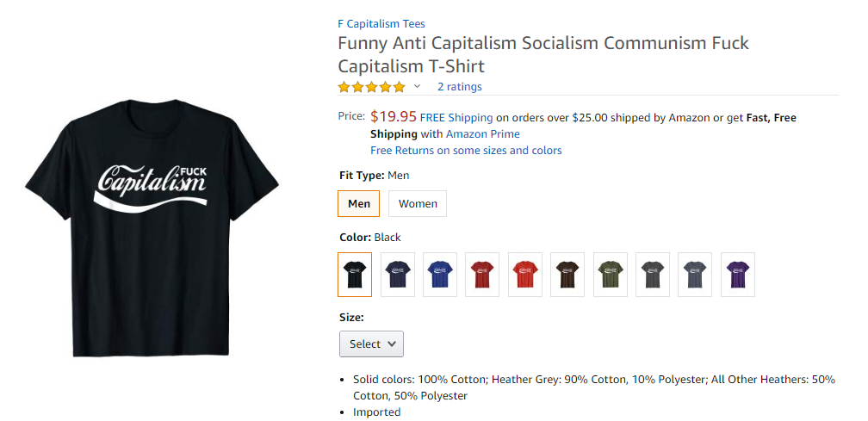The width and height of the screenshot is (868, 421).
Task: Choose the brown shirt swatch
Action: [567, 275]
